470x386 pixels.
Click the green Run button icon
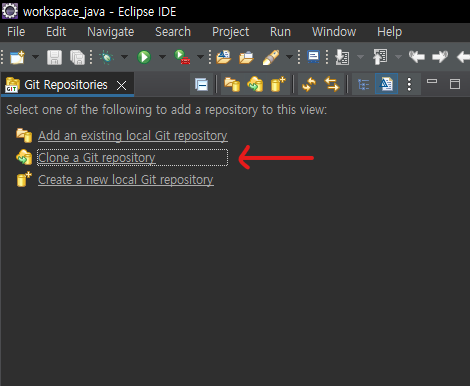[144, 57]
